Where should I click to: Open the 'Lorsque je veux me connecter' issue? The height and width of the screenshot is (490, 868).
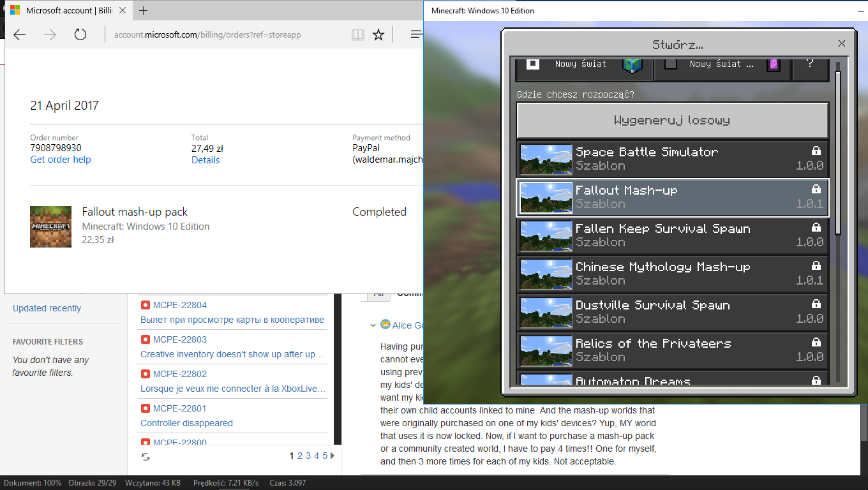tap(233, 389)
